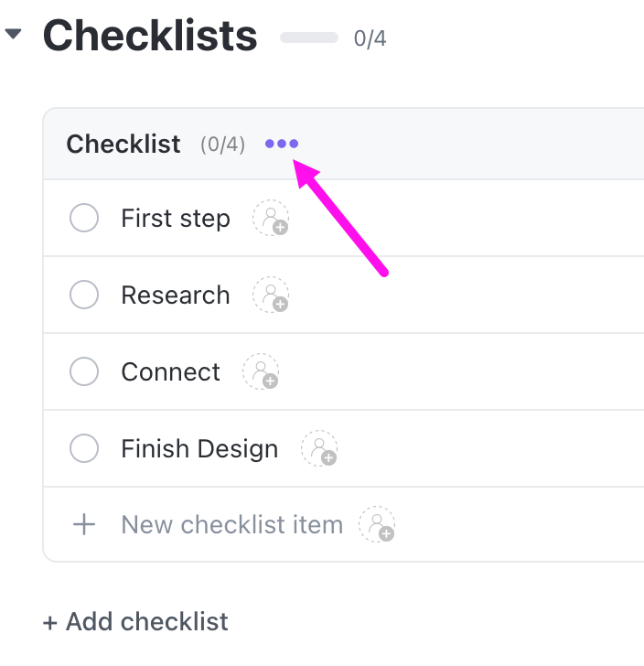Image resolution: width=644 pixels, height=666 pixels.
Task: Assign a user to Connect item
Action: (261, 372)
